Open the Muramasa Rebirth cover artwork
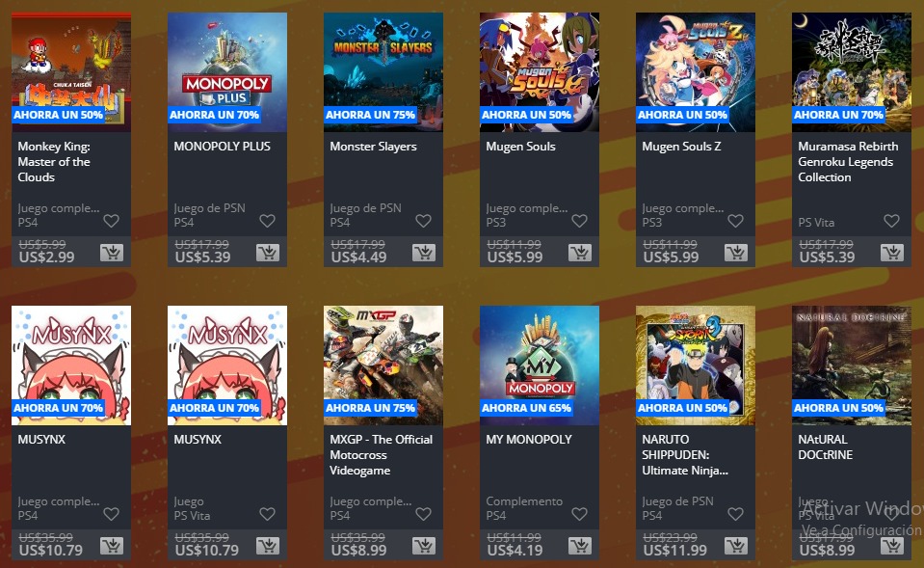This screenshot has width=924, height=568. [x=852, y=72]
